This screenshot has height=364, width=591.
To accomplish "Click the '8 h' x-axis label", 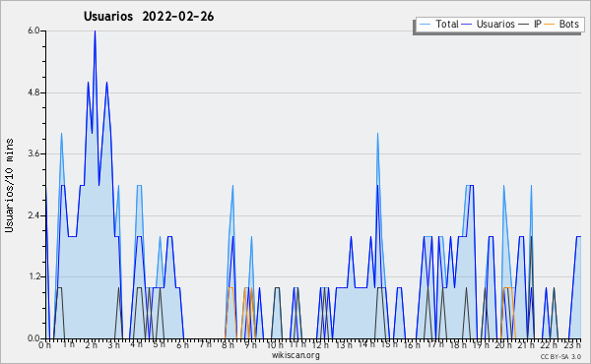I will 229,345.
